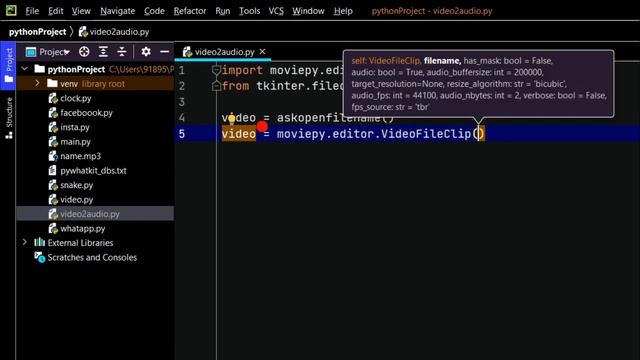Click Collapse All icon in Project toolbar
Screen dimensions: 640x360
(x=122, y=51)
